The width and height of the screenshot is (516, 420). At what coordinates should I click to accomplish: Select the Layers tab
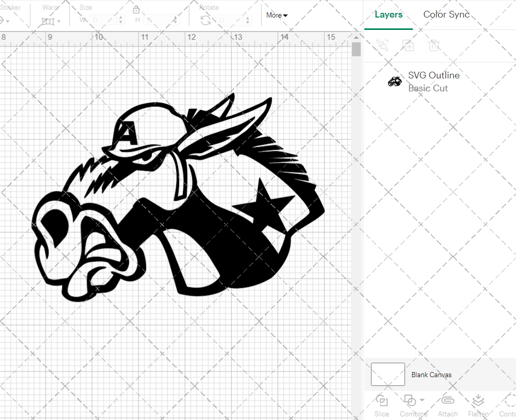click(389, 14)
